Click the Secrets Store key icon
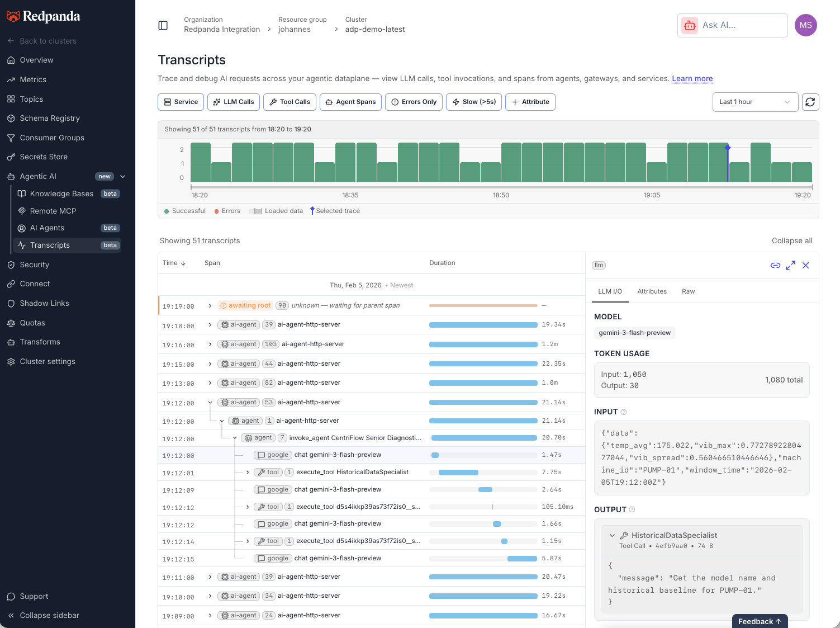 click(11, 157)
